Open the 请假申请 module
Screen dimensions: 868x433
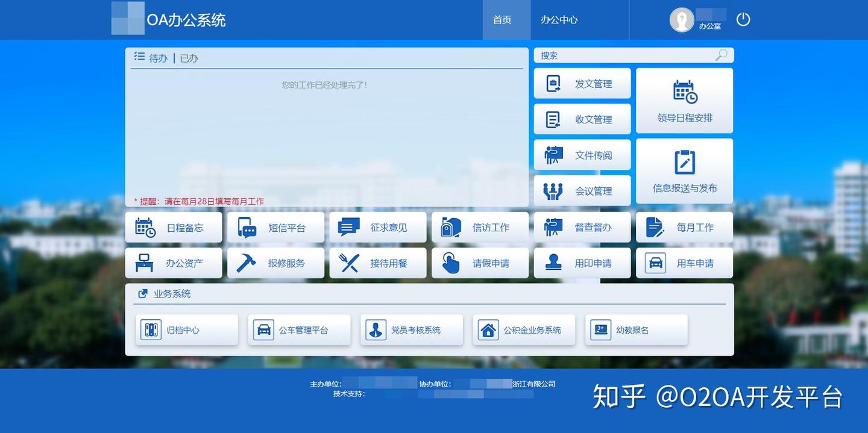[480, 263]
